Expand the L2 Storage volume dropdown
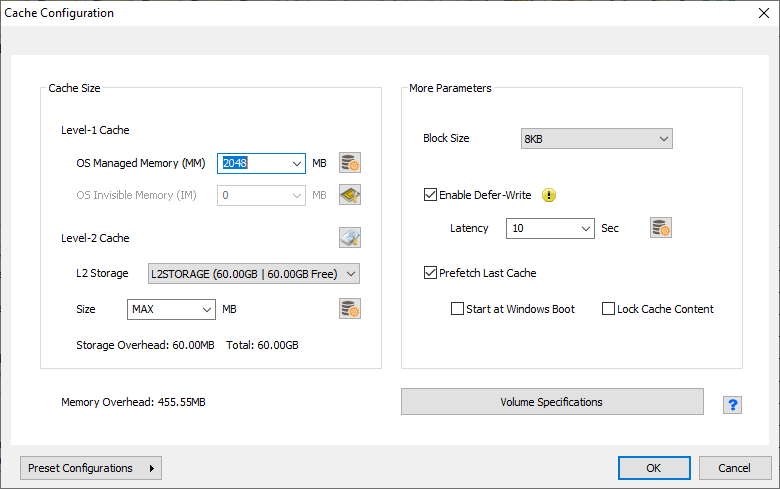780x489 pixels. [253, 274]
